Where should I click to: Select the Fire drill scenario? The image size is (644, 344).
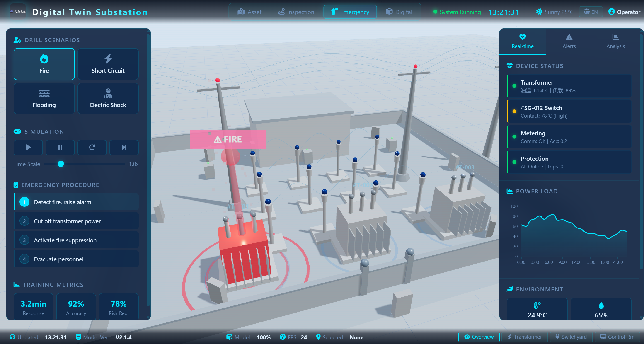(x=44, y=64)
